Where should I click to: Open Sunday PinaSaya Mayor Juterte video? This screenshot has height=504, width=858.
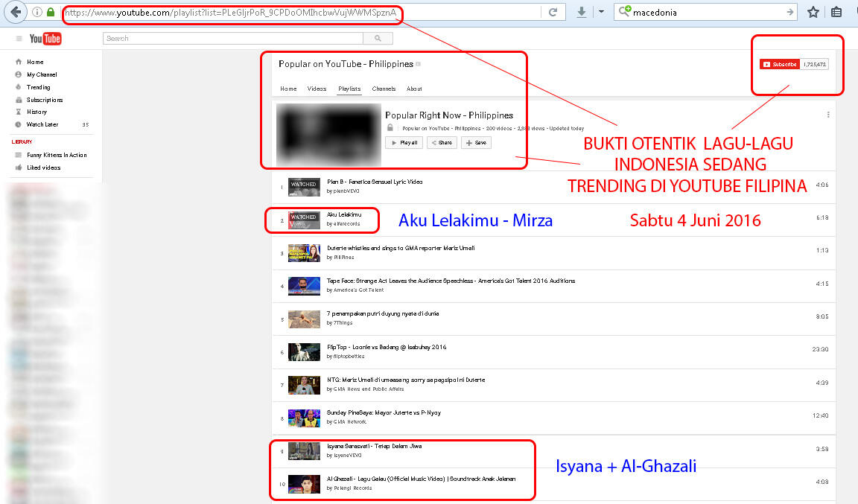(384, 412)
